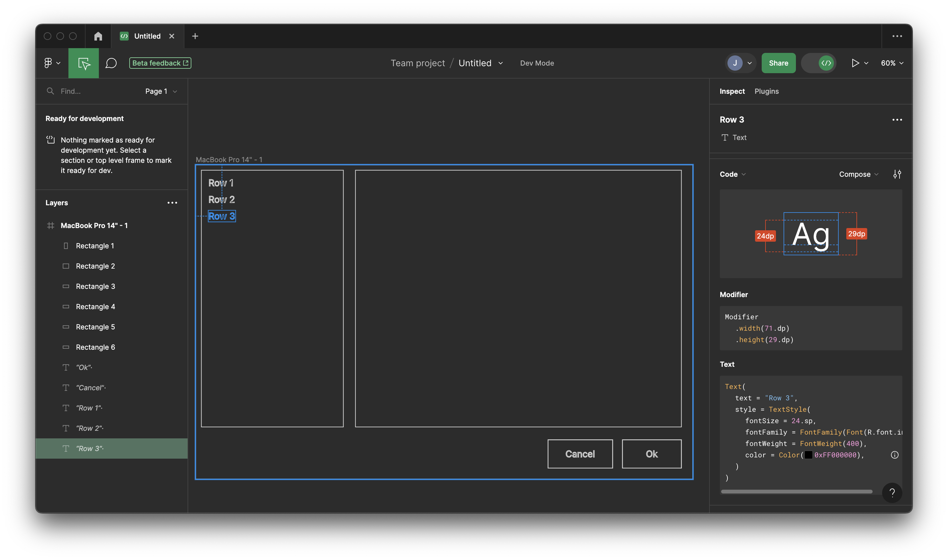The height and width of the screenshot is (560, 948).
Task: Click the present play icon
Action: (856, 63)
